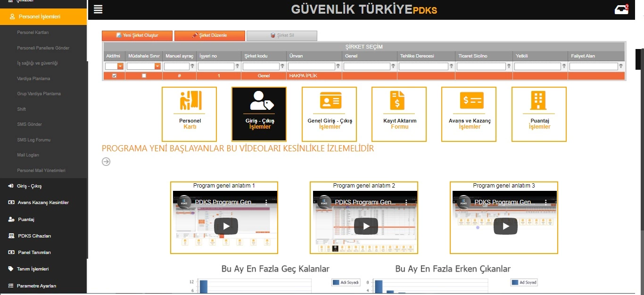Uncheck the Aktifmi checkbox for HAKPA İPLİK

(114, 75)
